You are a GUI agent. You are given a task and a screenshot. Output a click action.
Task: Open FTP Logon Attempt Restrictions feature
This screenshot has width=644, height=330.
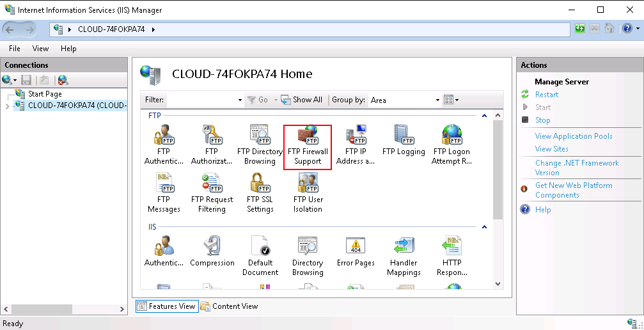(x=452, y=145)
